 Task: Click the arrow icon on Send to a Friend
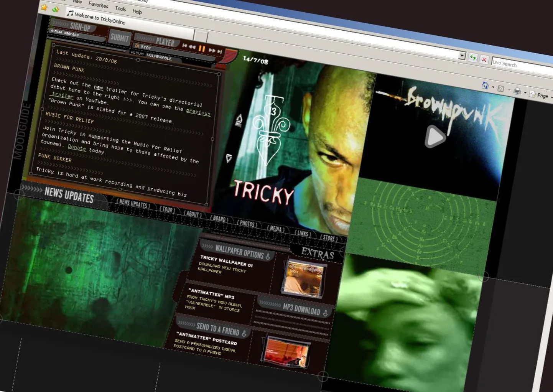click(x=244, y=333)
